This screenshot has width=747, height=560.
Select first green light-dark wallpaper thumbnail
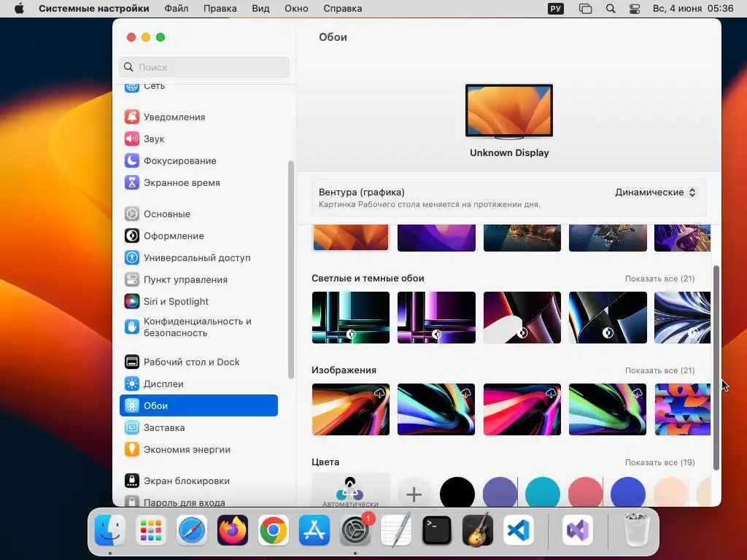point(351,318)
